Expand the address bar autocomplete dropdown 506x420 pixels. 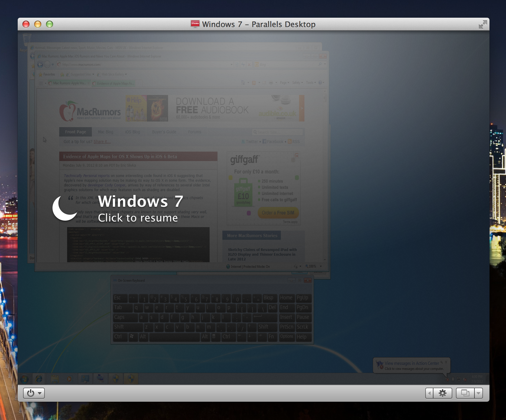tap(231, 65)
